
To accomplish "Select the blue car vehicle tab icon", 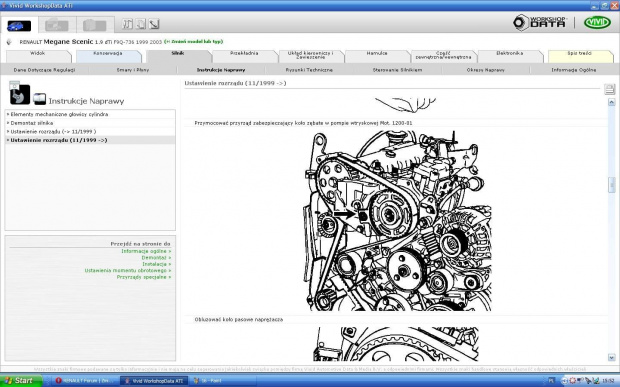I will click(x=19, y=26).
